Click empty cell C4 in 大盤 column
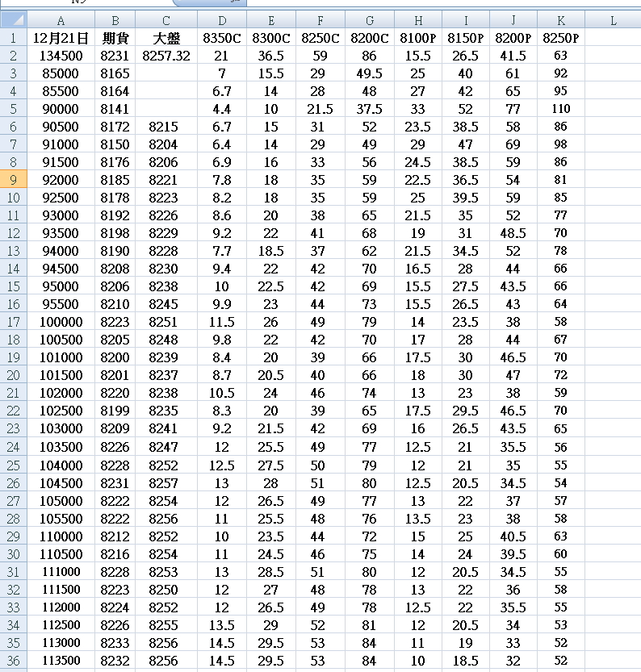This screenshot has width=641, height=672. click(x=166, y=91)
